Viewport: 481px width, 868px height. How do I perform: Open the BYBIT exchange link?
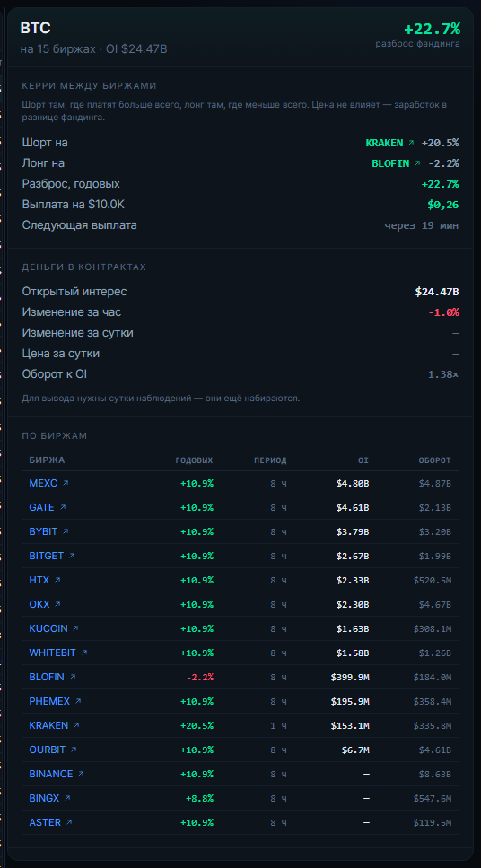pos(48,531)
